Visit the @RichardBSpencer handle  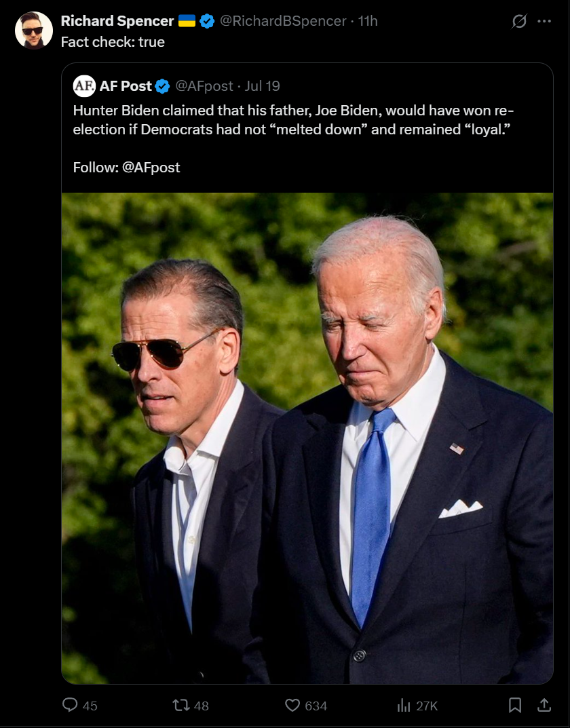(283, 21)
